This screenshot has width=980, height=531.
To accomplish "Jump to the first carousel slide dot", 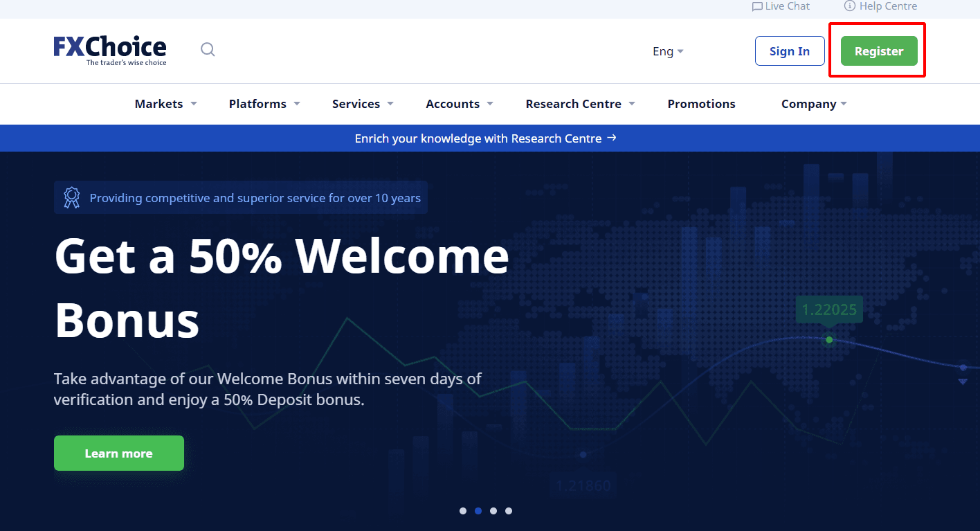I will (463, 511).
